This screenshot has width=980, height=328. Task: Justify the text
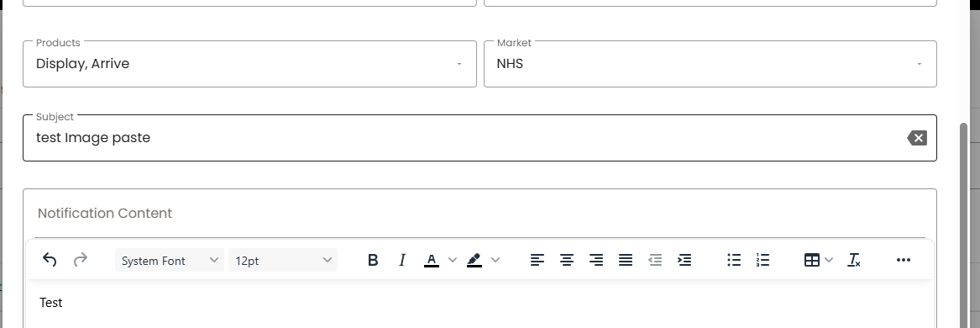(x=626, y=260)
